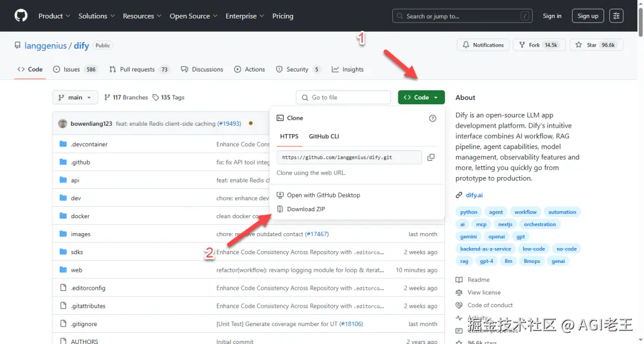Click the sdks folder icon

pos(63,252)
